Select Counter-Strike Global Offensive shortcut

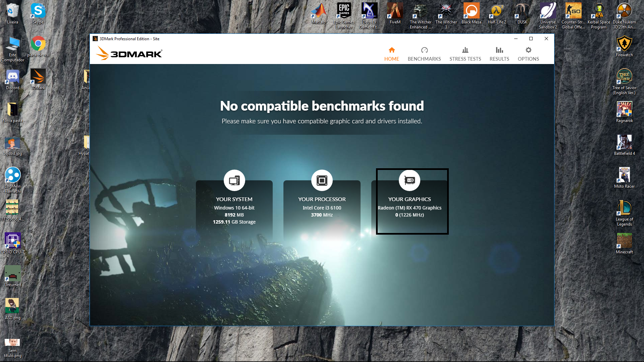573,16
